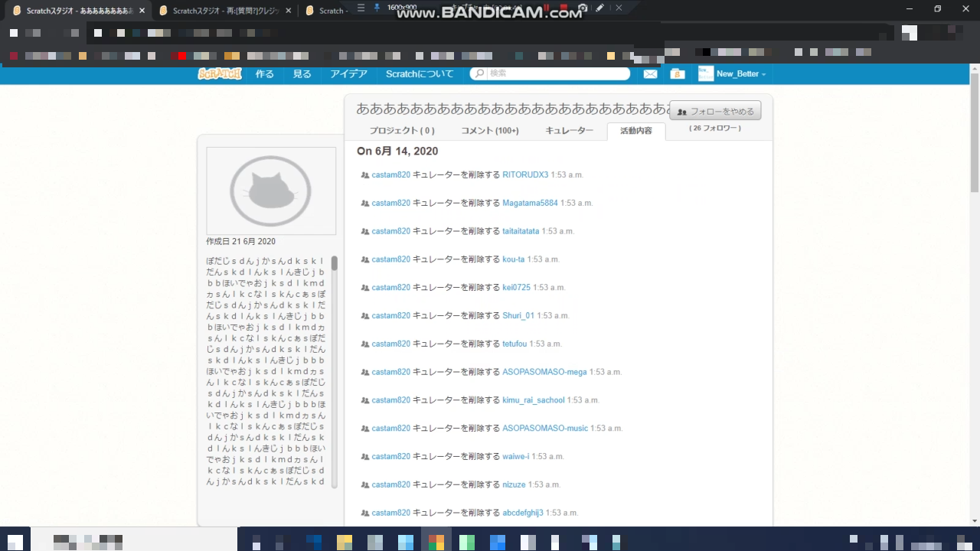Click the date heading On 6月 14, 2020
Image resolution: width=980 pixels, height=551 pixels.
pyautogui.click(x=397, y=152)
